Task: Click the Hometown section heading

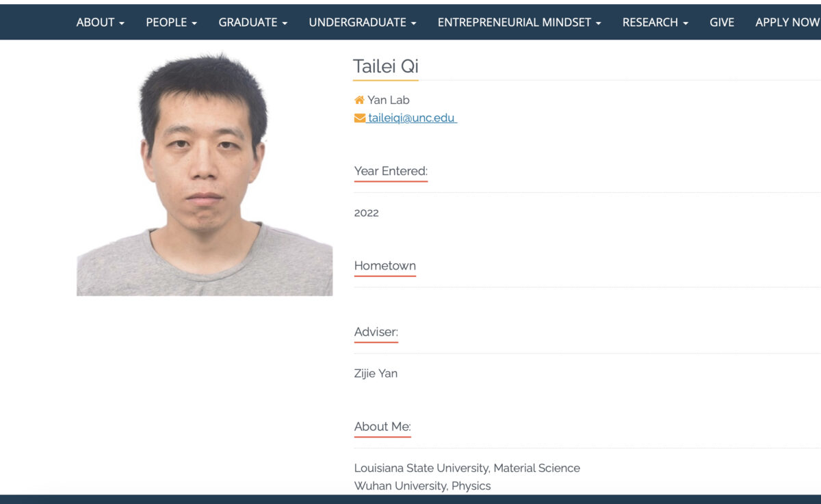Action: coord(385,265)
